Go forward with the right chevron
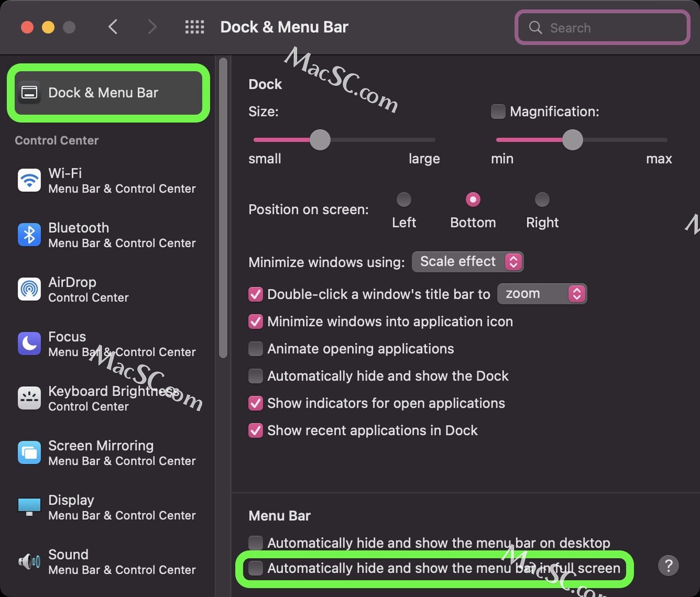 click(152, 27)
